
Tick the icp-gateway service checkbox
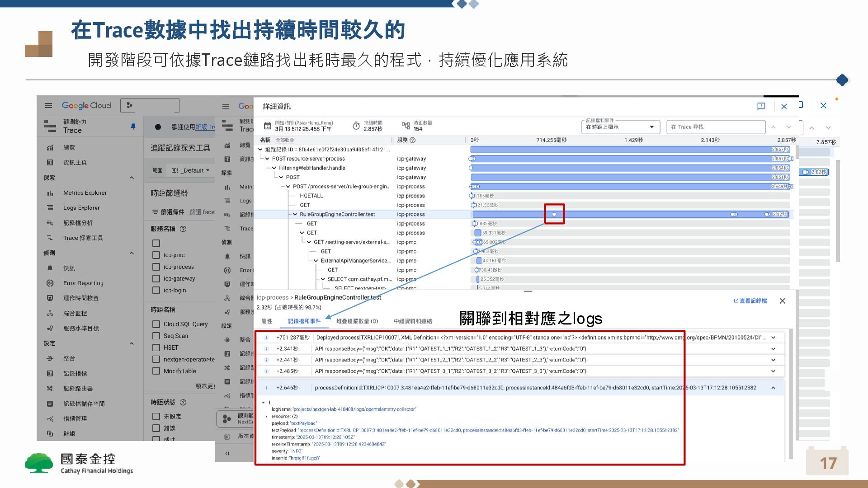tap(156, 279)
